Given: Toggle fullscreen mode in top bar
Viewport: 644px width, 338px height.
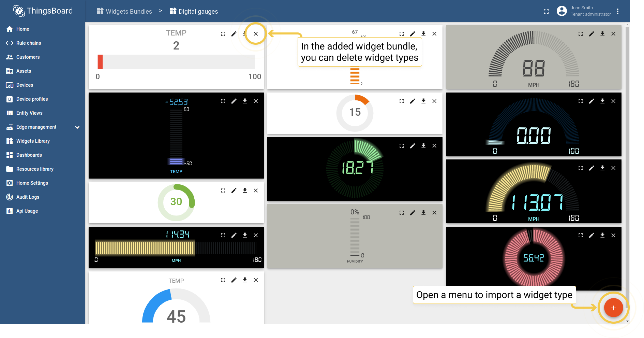Looking at the screenshot, I should coord(546,11).
